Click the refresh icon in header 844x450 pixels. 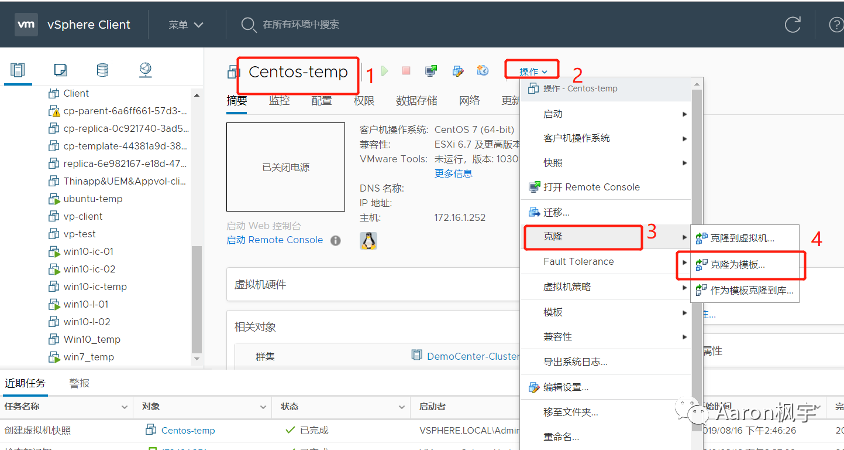coord(792,24)
